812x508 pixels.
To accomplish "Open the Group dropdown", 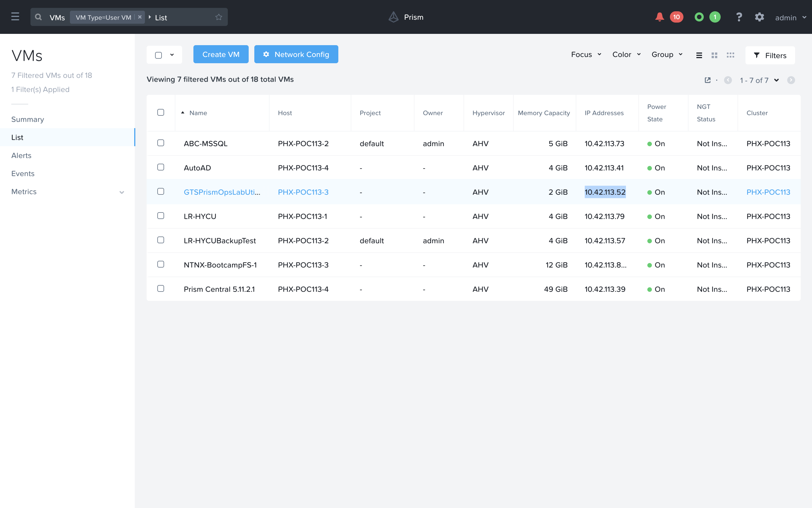I will point(667,54).
